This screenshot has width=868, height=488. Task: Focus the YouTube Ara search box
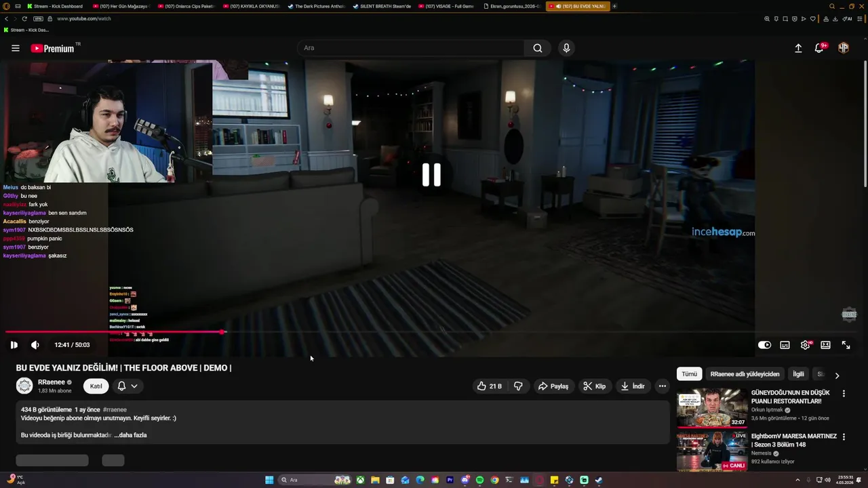click(411, 48)
